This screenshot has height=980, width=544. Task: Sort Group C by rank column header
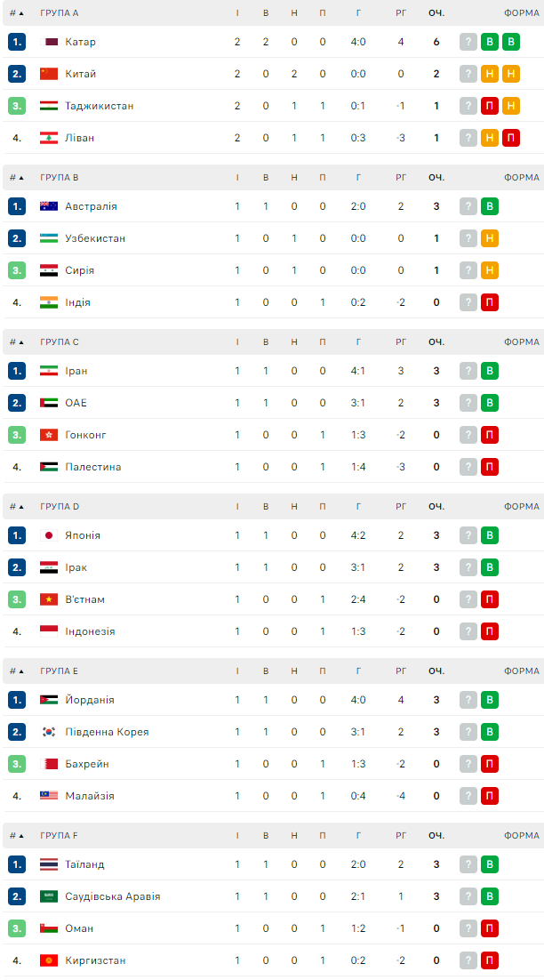pyautogui.click(x=16, y=342)
